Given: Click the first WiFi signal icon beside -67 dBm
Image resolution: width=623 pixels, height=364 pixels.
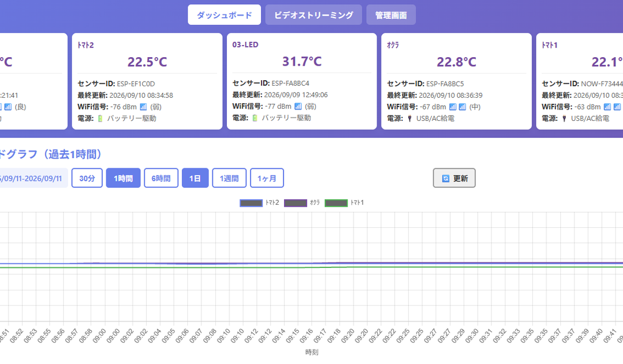Looking at the screenshot, I should 453,107.
